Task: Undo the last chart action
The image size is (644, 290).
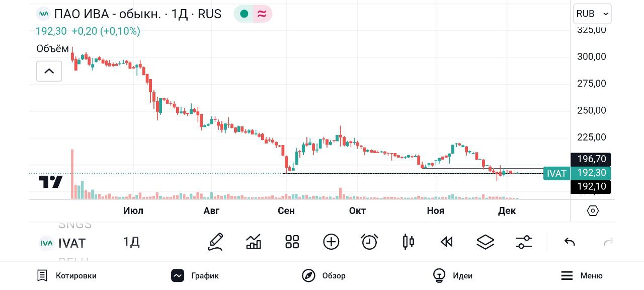Action: click(x=570, y=242)
